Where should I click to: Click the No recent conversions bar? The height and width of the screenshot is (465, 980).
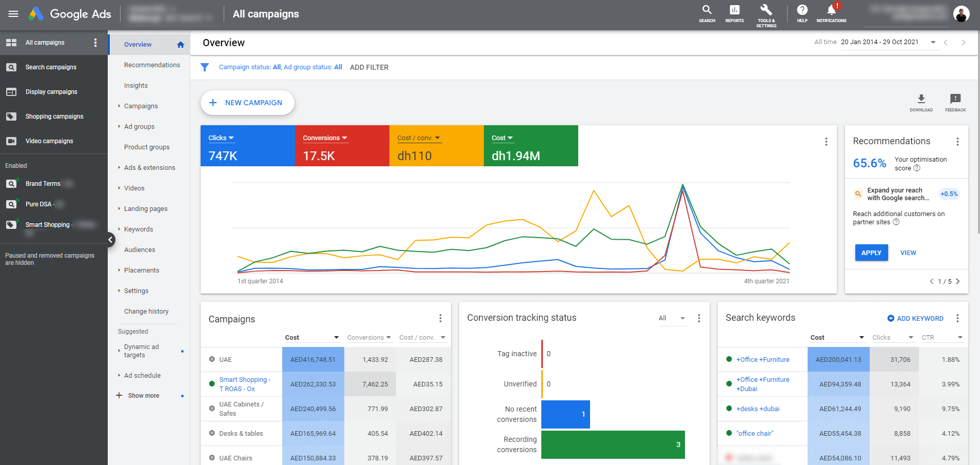566,414
